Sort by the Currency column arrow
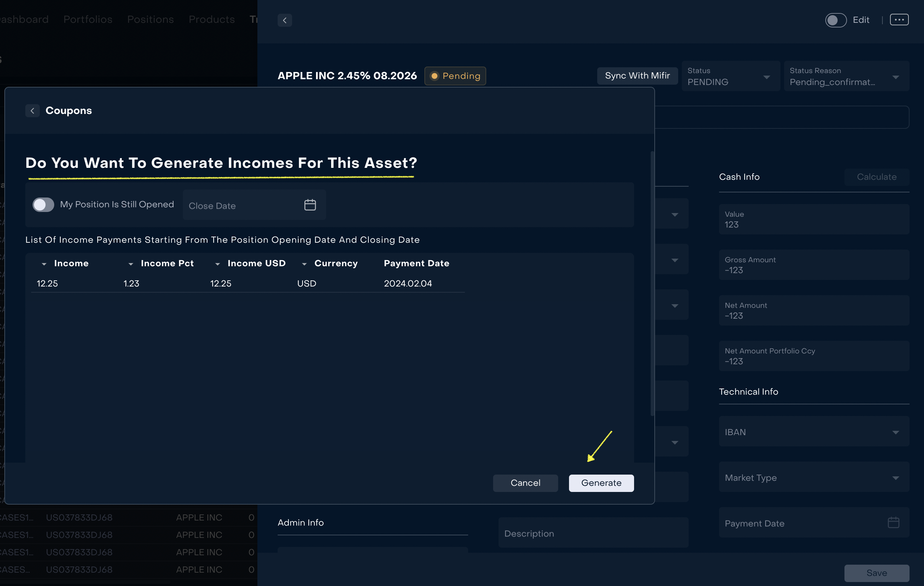Viewport: 924px width, 586px height. [304, 264]
